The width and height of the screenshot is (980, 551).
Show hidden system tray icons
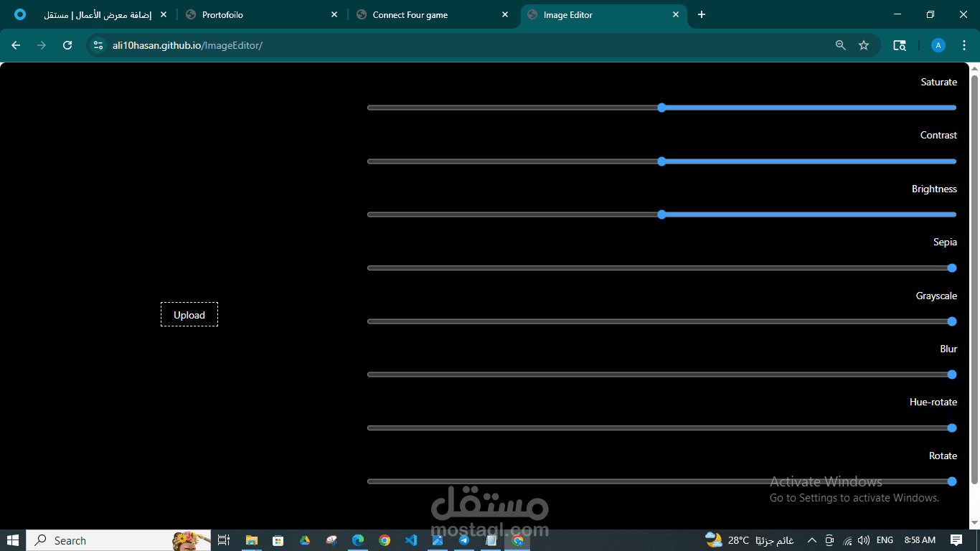point(812,540)
